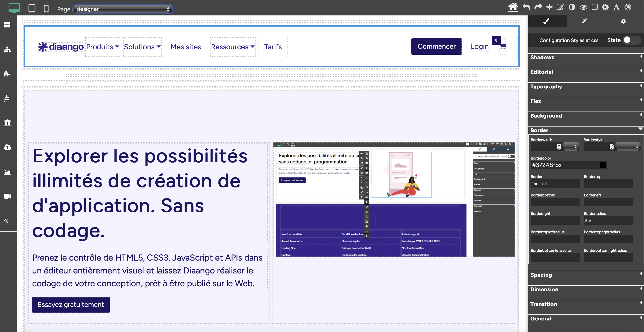Open the gear settings panel tab
This screenshot has height=332, width=644.
coord(623,21)
